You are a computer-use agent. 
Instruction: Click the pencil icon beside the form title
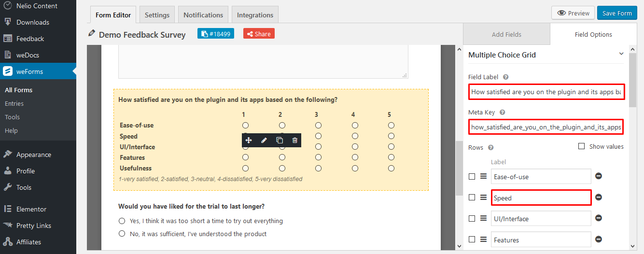[92, 34]
